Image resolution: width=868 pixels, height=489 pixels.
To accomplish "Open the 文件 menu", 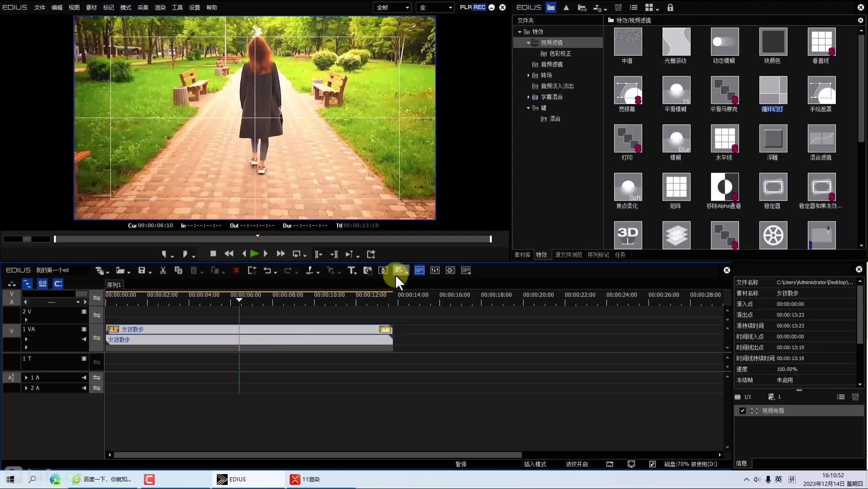I will 40,7.
